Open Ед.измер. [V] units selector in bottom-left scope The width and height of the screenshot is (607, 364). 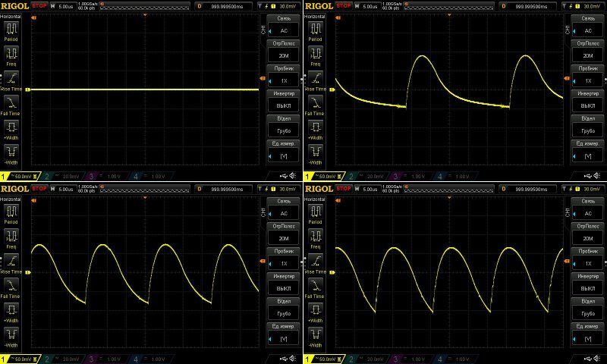(284, 332)
